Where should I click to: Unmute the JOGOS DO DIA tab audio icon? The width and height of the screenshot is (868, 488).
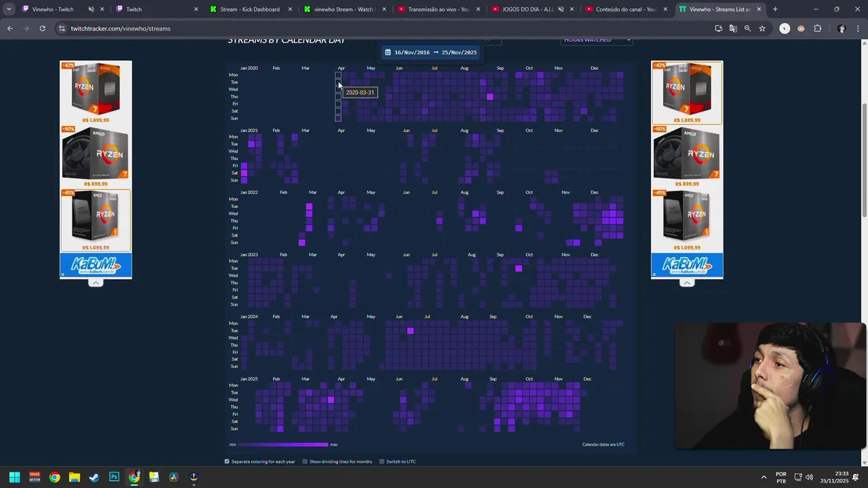[561, 9]
